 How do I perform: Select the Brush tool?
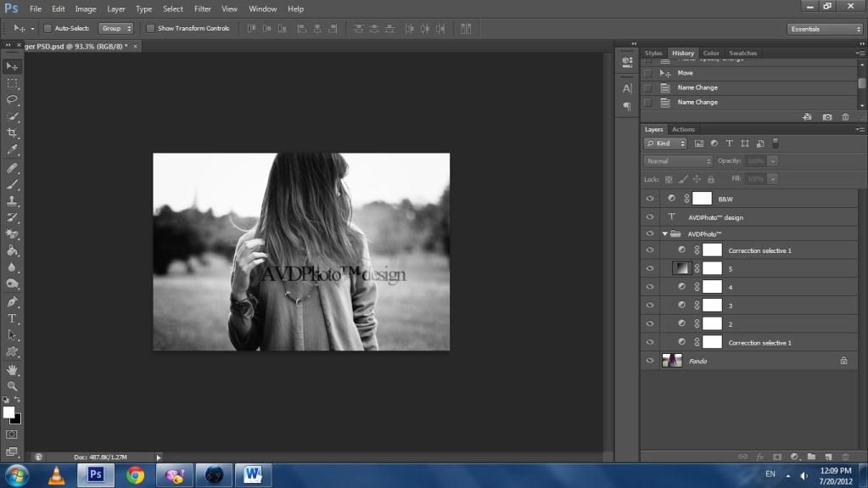(12, 184)
